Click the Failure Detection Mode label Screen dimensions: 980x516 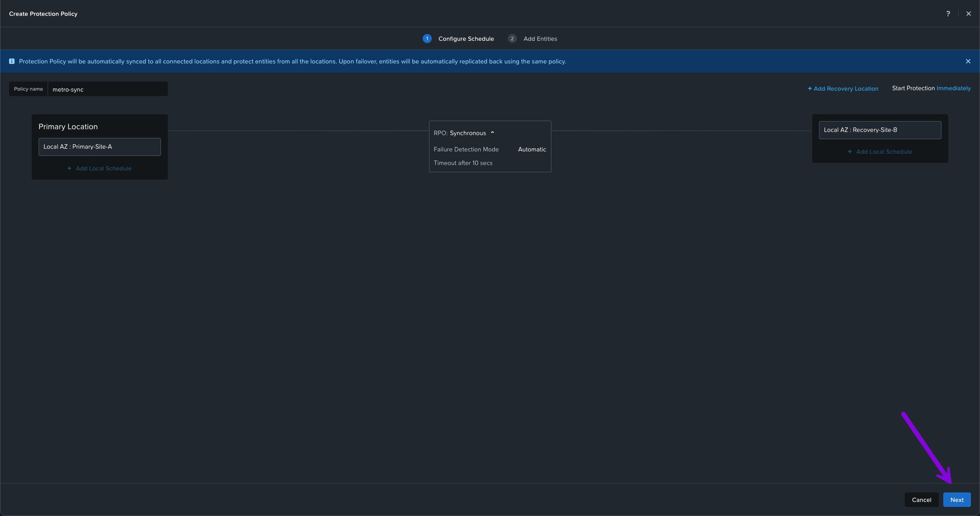coord(466,149)
